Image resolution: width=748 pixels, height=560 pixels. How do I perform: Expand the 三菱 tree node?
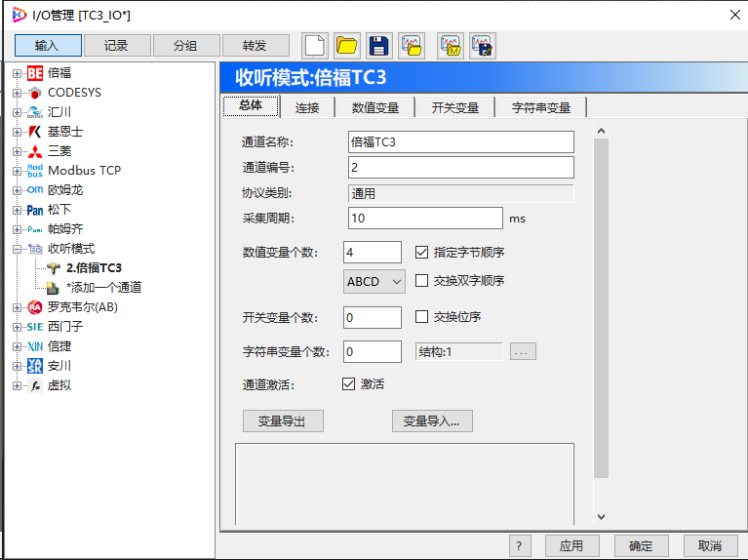pos(17,152)
